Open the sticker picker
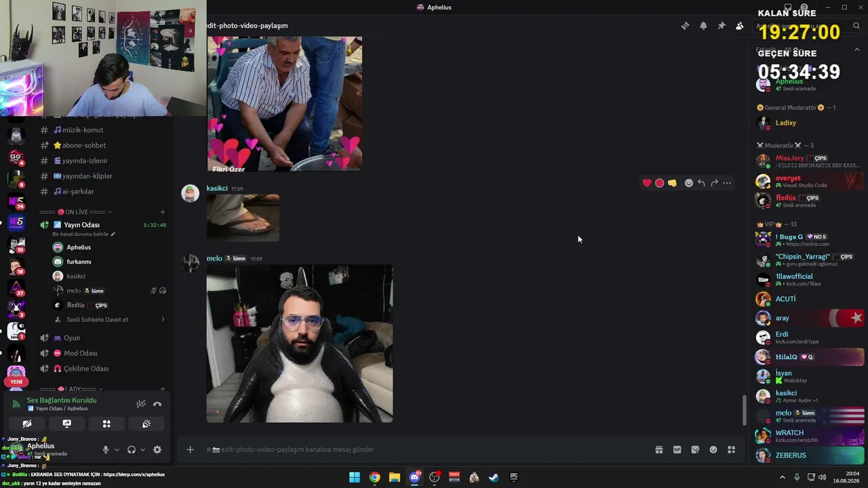The image size is (868, 488). pos(695,449)
